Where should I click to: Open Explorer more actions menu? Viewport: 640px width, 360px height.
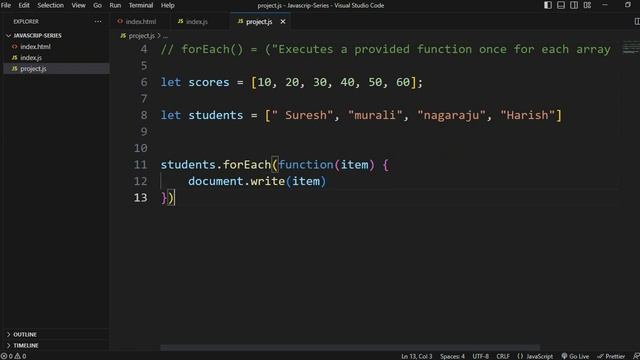click(98, 21)
